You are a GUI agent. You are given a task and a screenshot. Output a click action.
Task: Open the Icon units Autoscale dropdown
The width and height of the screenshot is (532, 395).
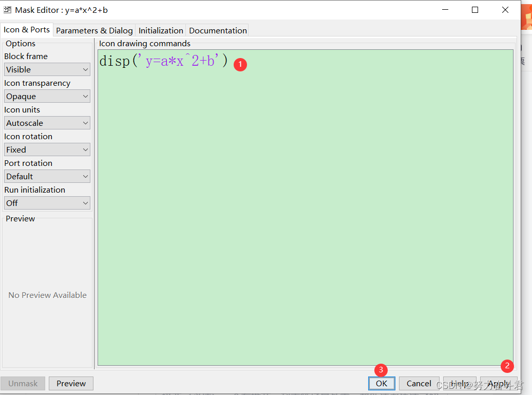click(x=47, y=123)
